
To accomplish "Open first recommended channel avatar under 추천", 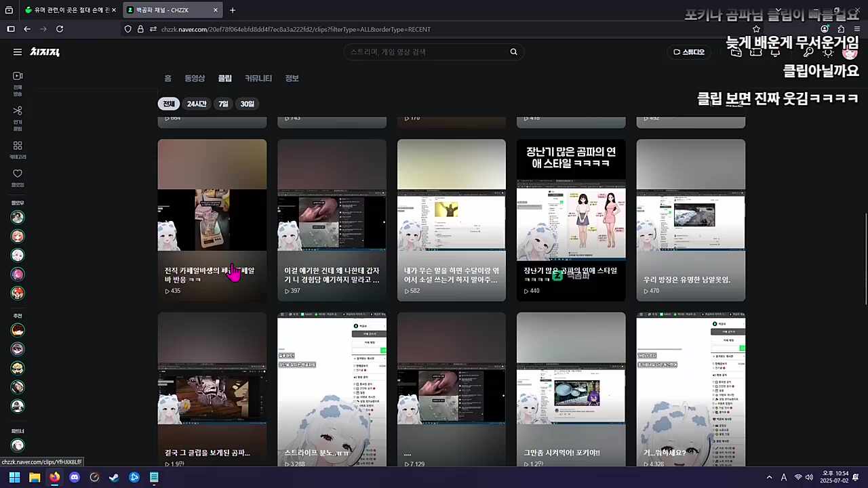I will 18,330.
